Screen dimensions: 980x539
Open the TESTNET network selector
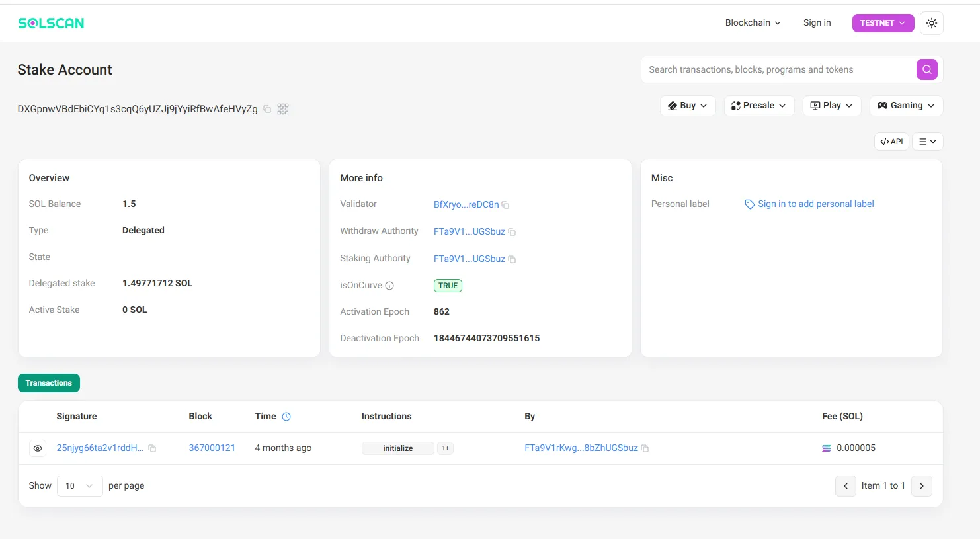pyautogui.click(x=883, y=23)
